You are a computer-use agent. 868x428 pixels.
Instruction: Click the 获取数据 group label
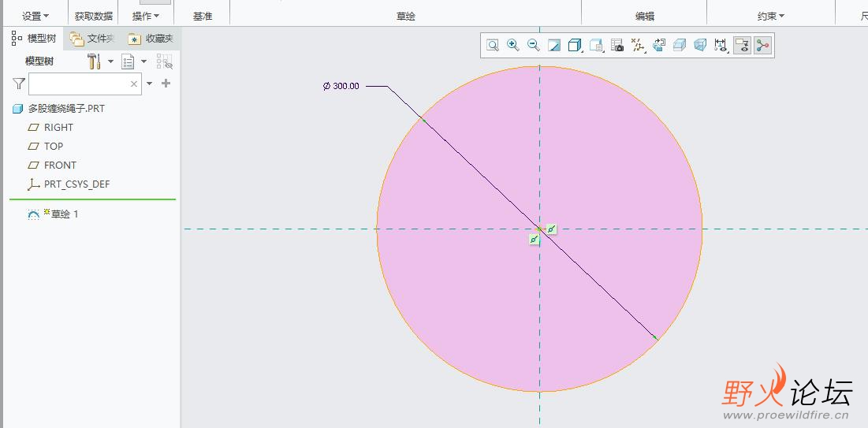[x=94, y=16]
